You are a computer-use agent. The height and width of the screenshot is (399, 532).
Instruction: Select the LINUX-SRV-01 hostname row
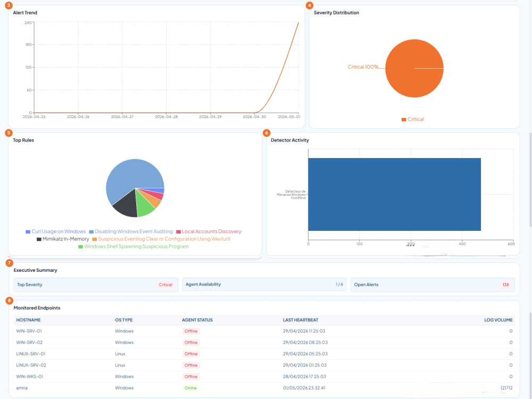point(264,354)
